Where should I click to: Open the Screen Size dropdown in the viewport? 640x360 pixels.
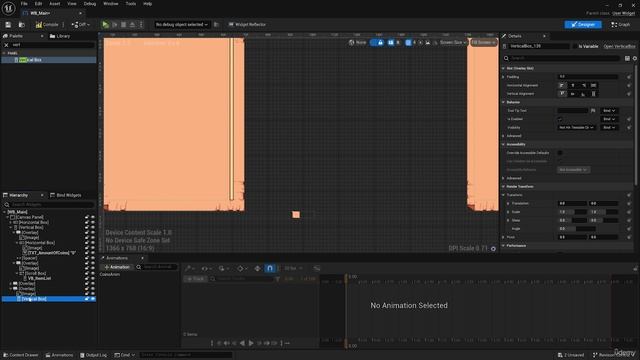453,42
